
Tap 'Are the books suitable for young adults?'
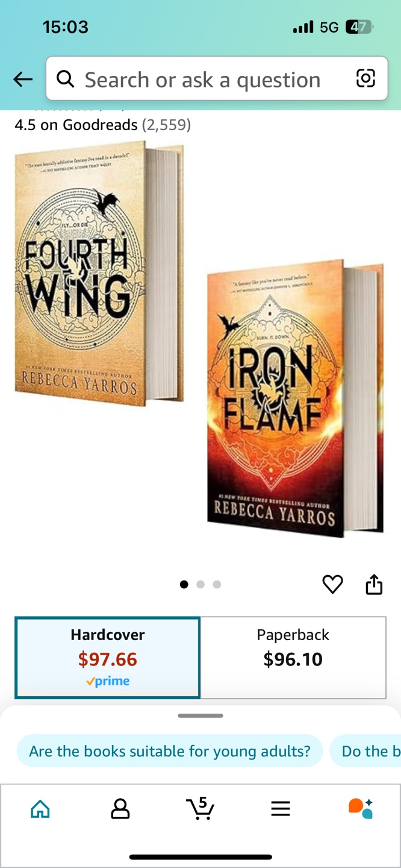pyautogui.click(x=170, y=751)
